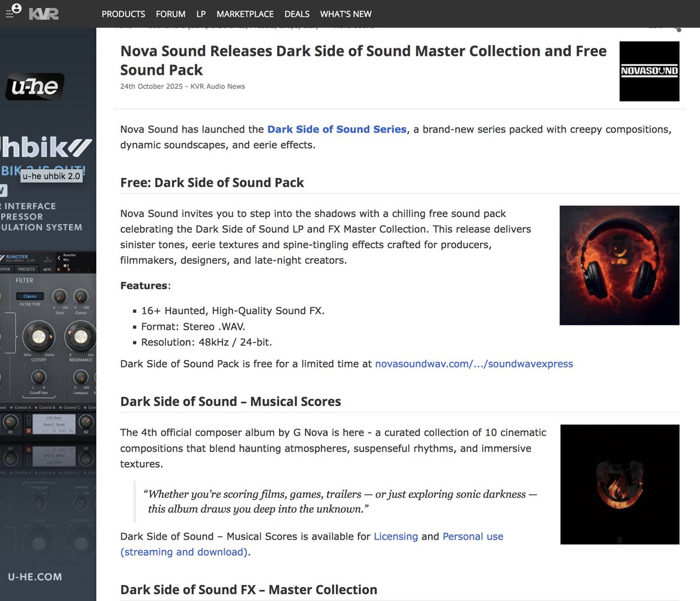Click the 'Resolution: 48kHz / 24-bit.' bullet

coord(206,342)
